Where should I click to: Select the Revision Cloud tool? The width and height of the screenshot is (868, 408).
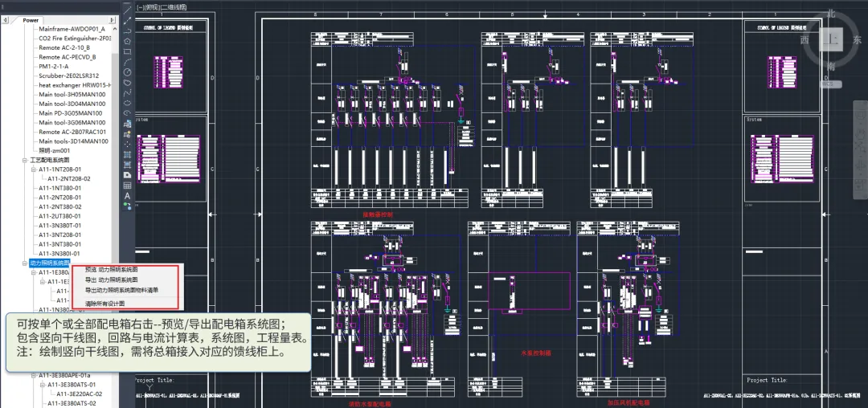(x=127, y=83)
